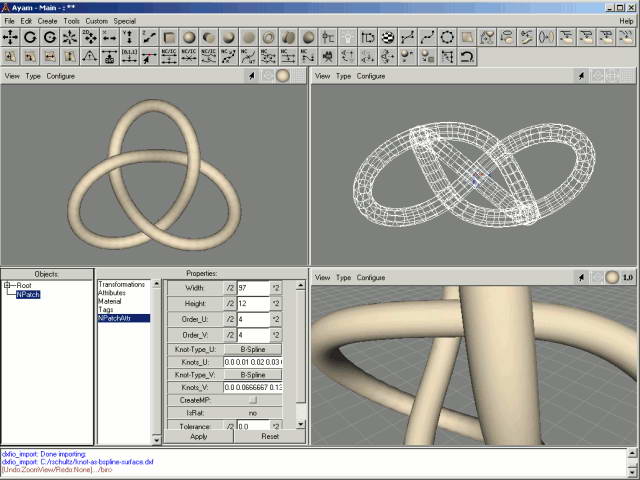Open the Custom menu
640x480 pixels.
(x=96, y=20)
